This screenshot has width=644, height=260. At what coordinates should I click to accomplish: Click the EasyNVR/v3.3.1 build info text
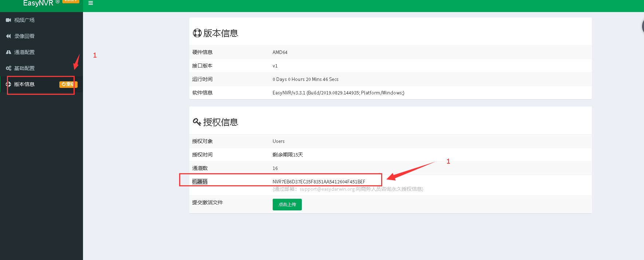[x=339, y=93]
